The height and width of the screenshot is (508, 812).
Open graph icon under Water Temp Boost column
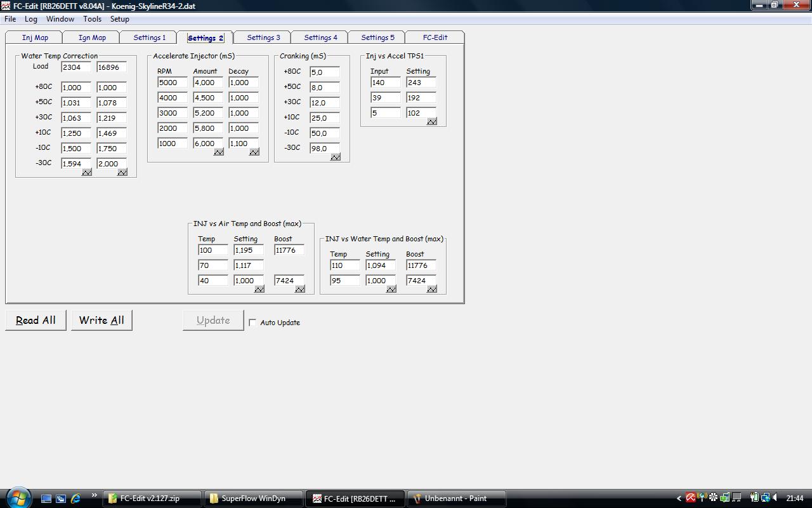click(x=432, y=289)
